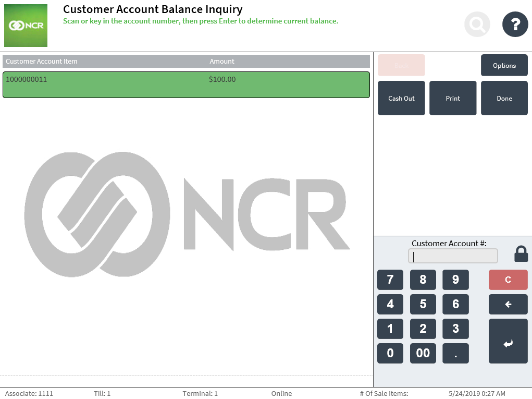Screen dimensions: 532x399
Task: Select account 1000000011 row
Action: [x=186, y=84]
